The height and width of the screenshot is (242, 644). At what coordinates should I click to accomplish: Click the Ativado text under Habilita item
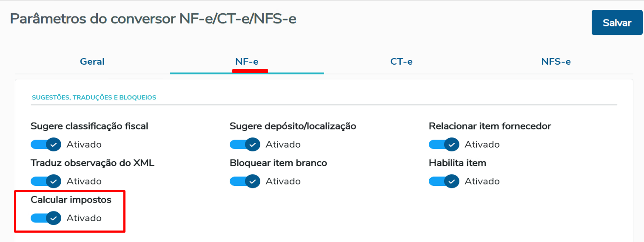tap(482, 181)
